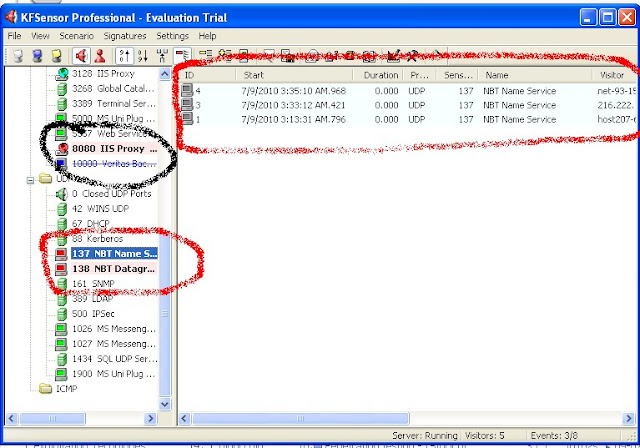
Task: Open the Settings menu
Action: [172, 36]
